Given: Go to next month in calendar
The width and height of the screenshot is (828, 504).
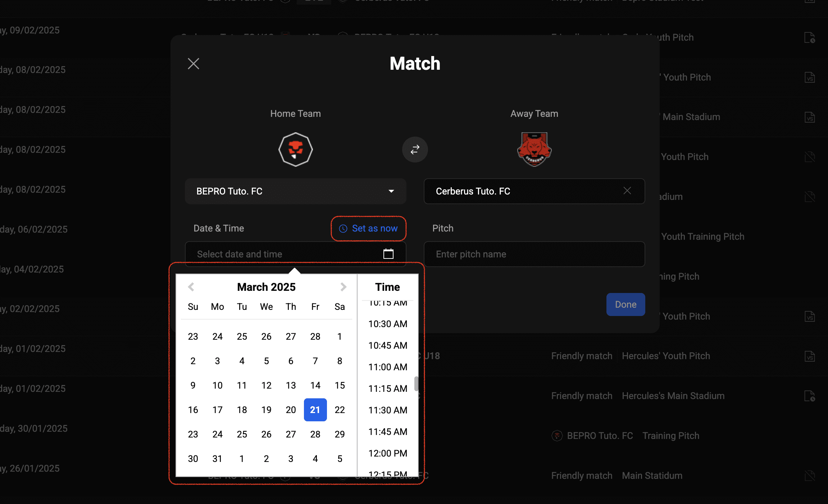Looking at the screenshot, I should (344, 287).
